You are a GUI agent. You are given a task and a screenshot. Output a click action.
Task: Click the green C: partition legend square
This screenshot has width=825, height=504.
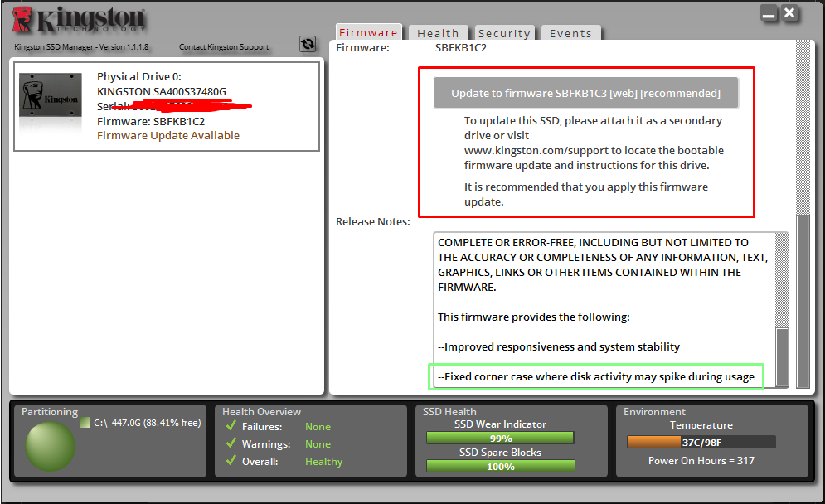pyautogui.click(x=85, y=423)
